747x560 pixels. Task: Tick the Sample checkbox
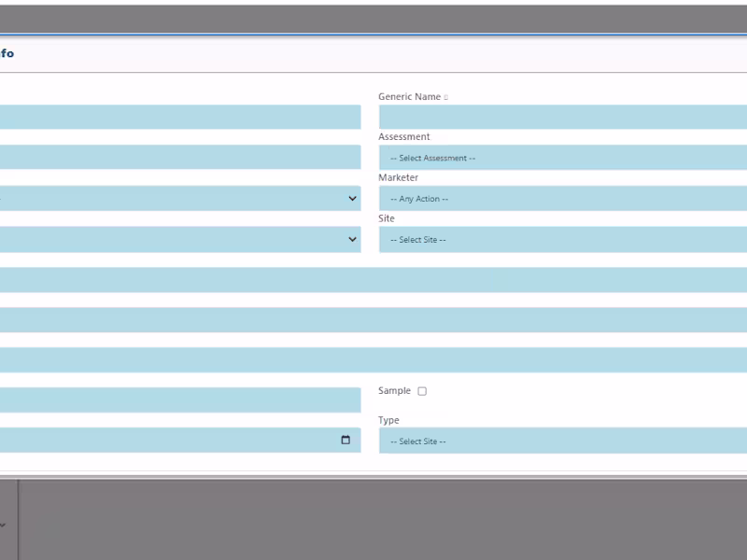[422, 391]
